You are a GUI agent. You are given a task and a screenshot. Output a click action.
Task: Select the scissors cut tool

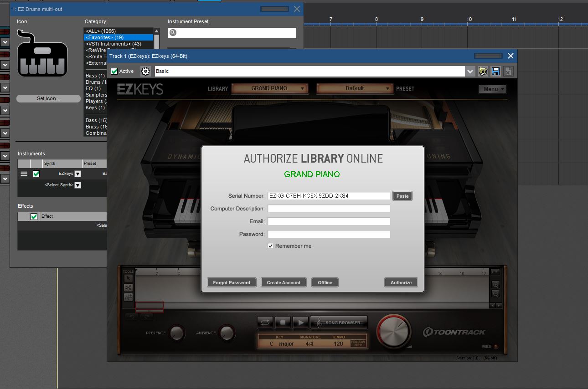point(128,287)
